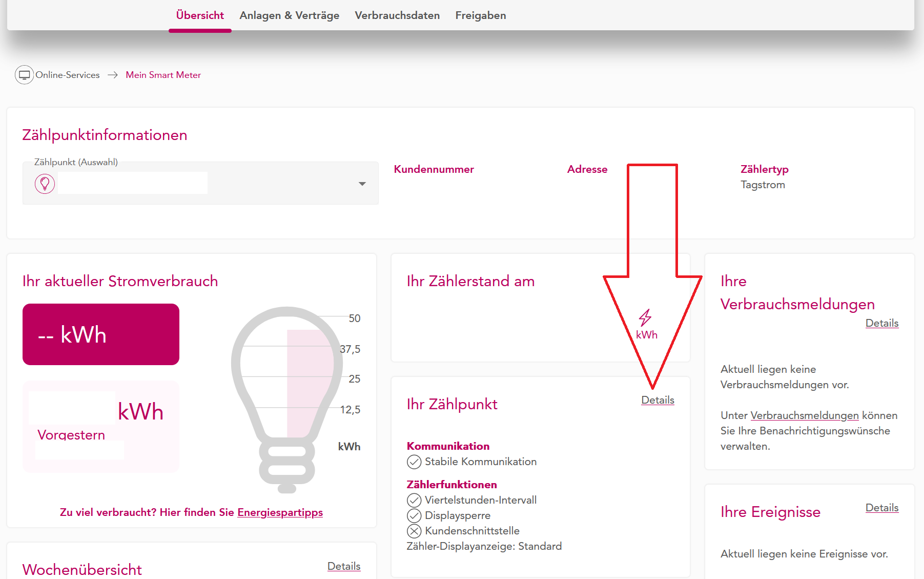
Task: Open Details for Ihre Verbrauchsmeldungen
Action: point(881,323)
